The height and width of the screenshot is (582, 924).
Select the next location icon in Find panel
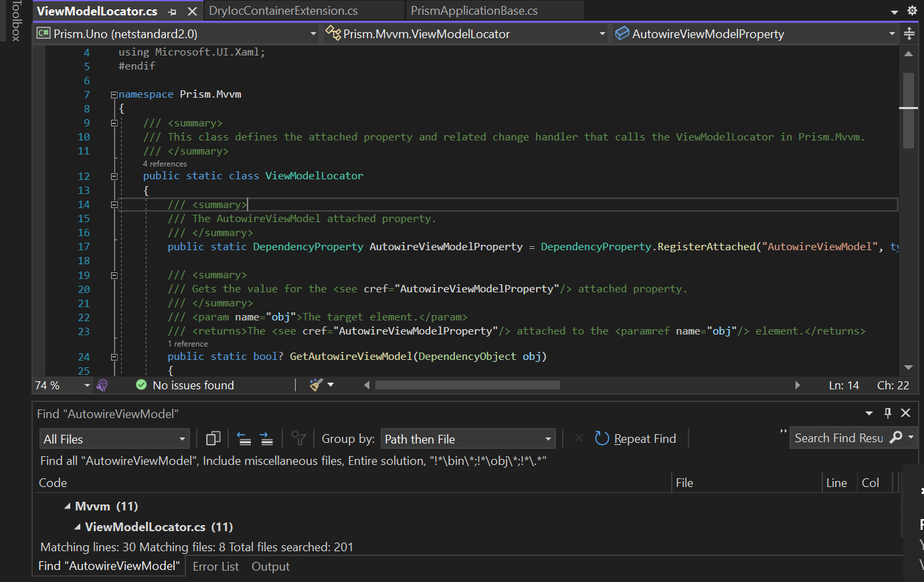(x=265, y=438)
